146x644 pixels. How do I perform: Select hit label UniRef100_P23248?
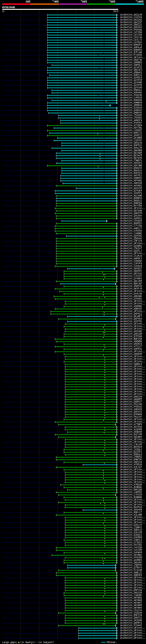tap(131, 570)
